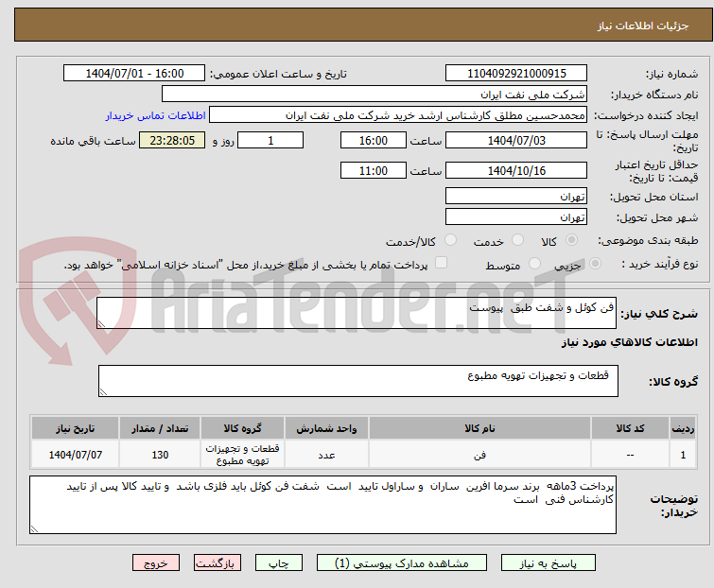Click the چاپ print button
This screenshot has height=588, width=714.
pyautogui.click(x=279, y=563)
